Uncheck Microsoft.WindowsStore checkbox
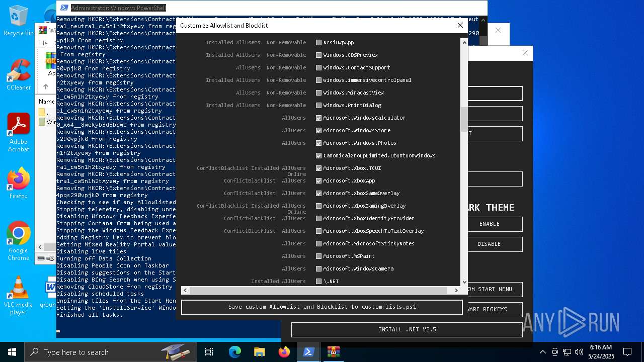The width and height of the screenshot is (644, 362). (318, 130)
